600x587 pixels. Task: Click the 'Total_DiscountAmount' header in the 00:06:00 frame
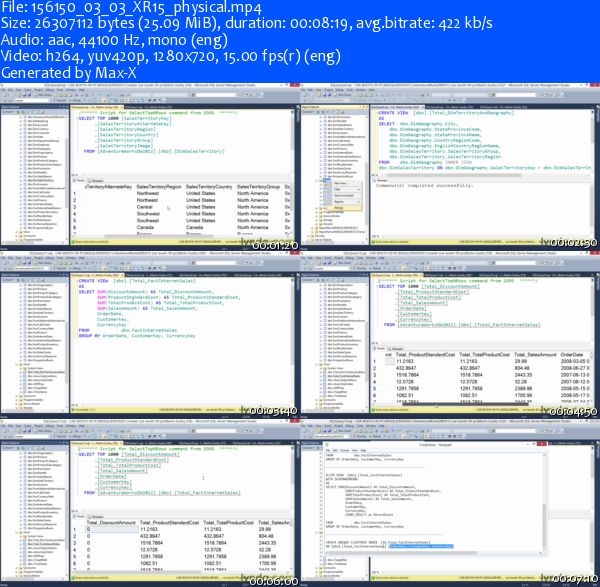[x=111, y=523]
